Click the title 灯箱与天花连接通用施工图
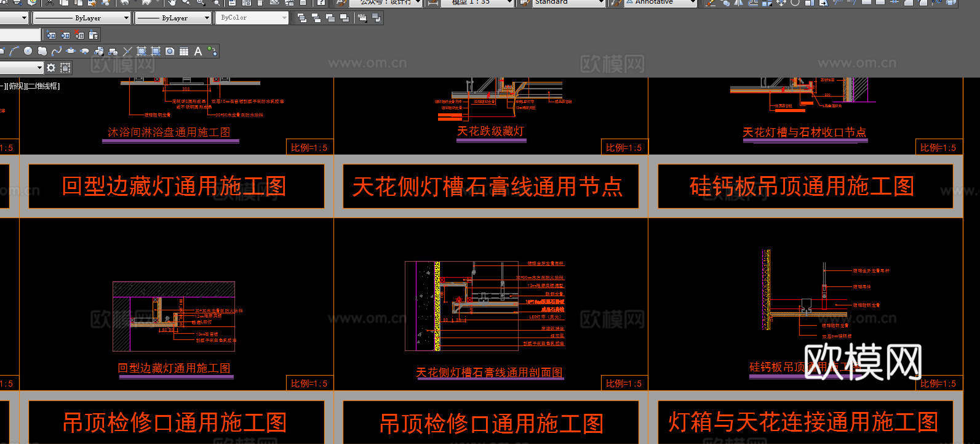The image size is (980, 444). (803, 422)
